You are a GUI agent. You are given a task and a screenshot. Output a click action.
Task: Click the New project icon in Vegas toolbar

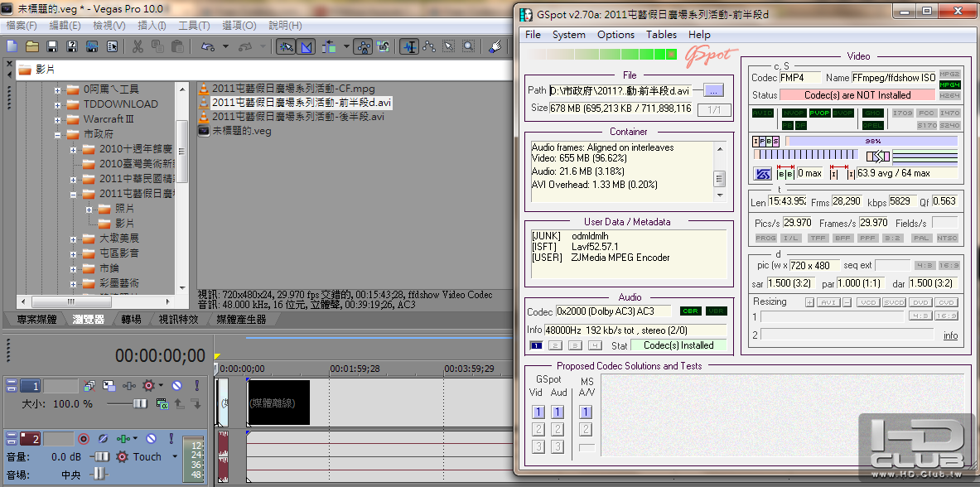tap(12, 46)
